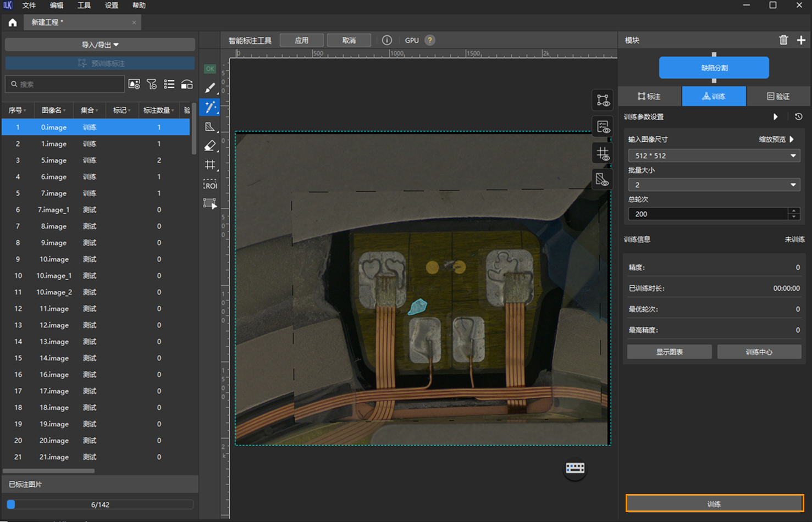This screenshot has height=522, width=812.
Task: Click the image list vertical scrollbar
Action: [x=194, y=128]
